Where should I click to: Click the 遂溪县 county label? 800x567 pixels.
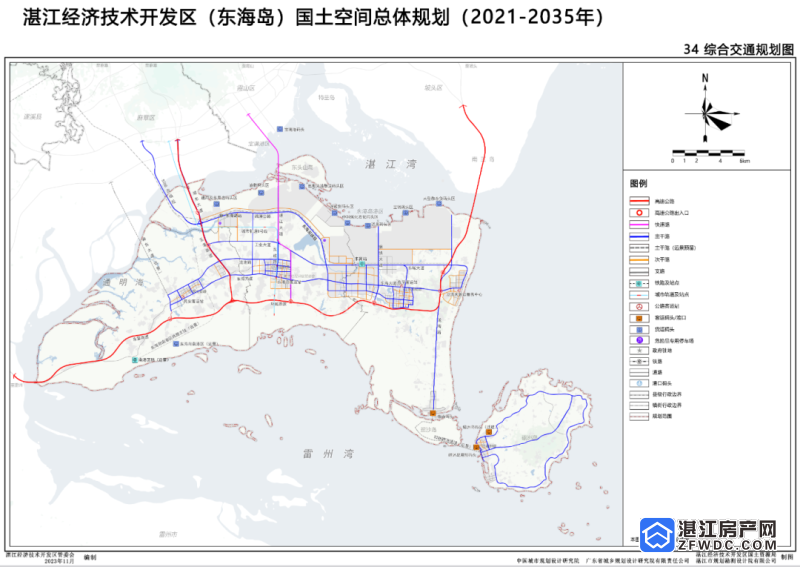coord(33,117)
